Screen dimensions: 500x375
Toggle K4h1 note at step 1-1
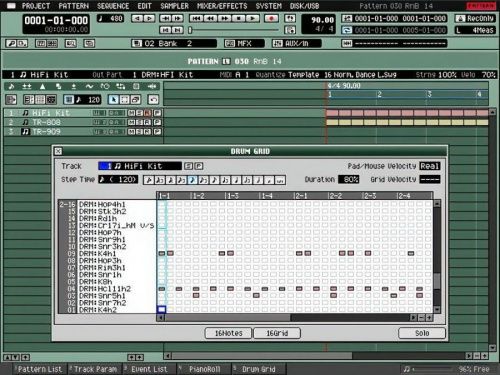(162, 253)
